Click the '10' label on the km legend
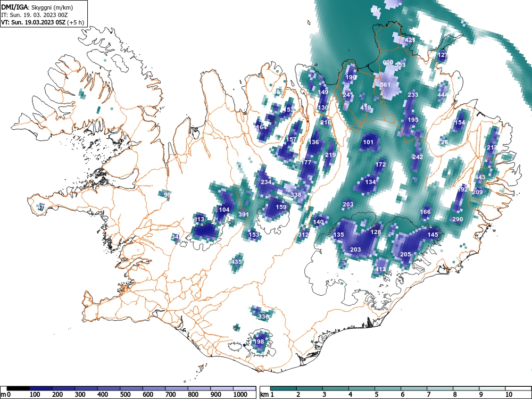Image resolution: width=532 pixels, height=399 pixels. click(508, 395)
